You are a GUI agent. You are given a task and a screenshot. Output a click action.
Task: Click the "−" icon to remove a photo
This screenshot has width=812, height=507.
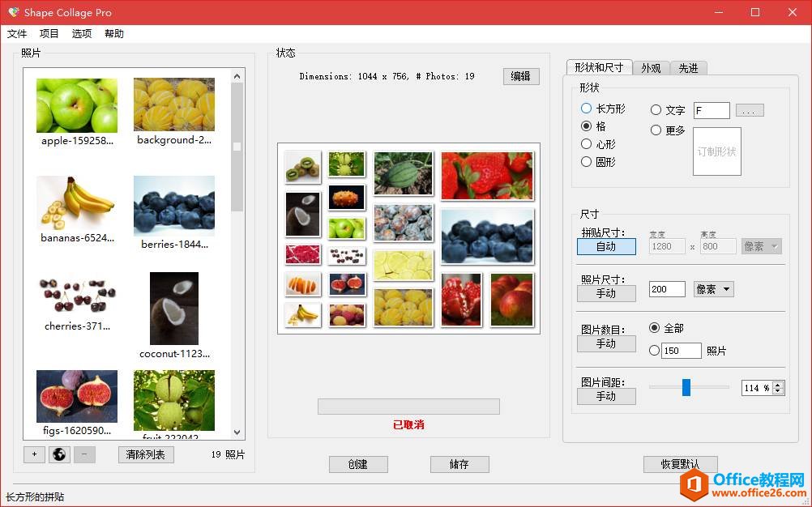coord(83,454)
